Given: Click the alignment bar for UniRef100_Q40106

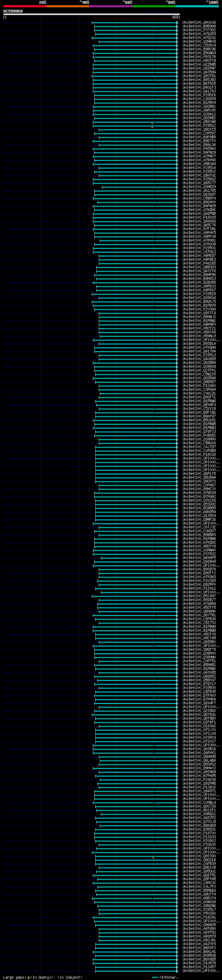Looking at the screenshot, I should click(135, 23).
